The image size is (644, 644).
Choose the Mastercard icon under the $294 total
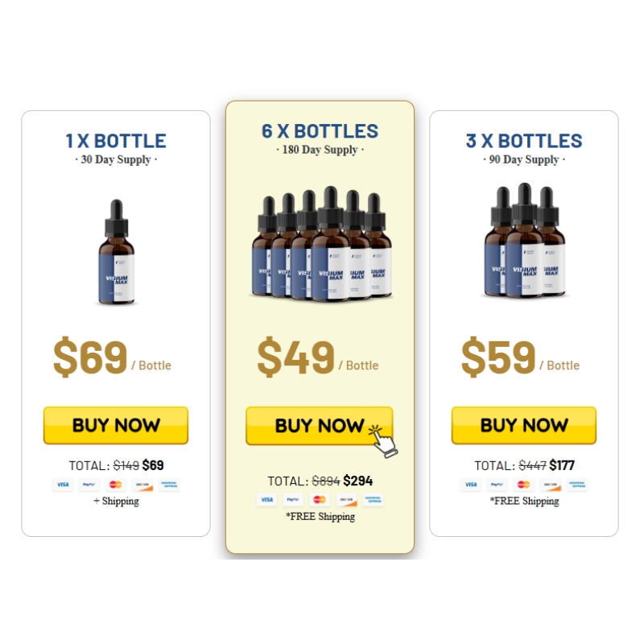tap(320, 500)
